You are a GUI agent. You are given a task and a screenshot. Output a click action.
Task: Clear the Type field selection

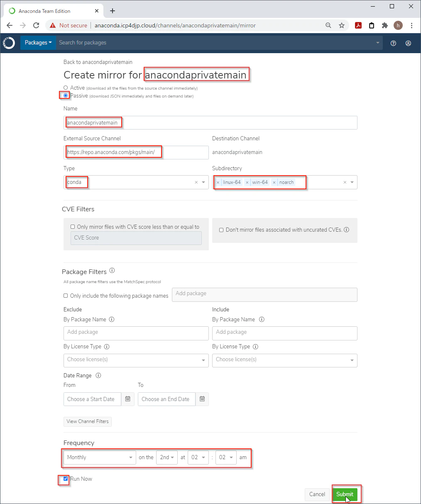click(196, 182)
